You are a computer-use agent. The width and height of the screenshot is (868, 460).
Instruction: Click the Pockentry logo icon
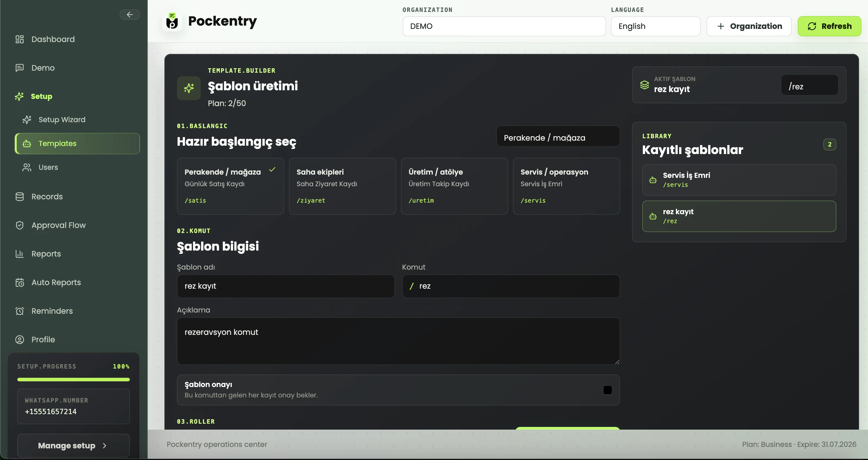172,21
